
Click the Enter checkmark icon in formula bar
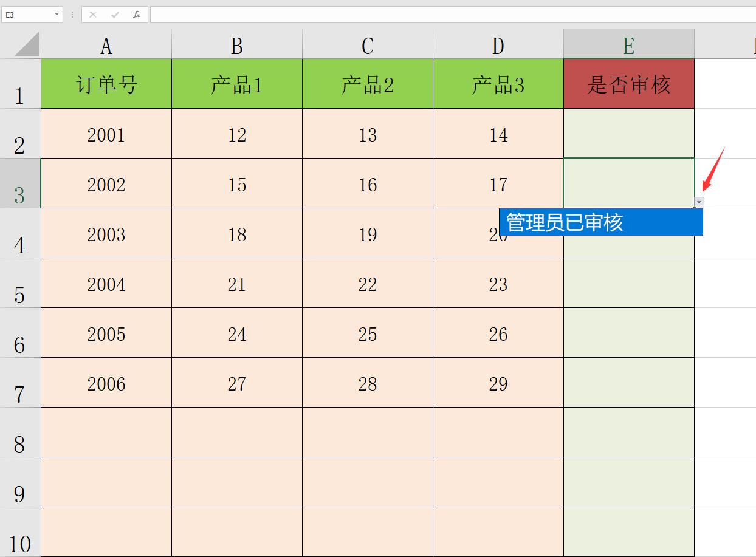(114, 14)
